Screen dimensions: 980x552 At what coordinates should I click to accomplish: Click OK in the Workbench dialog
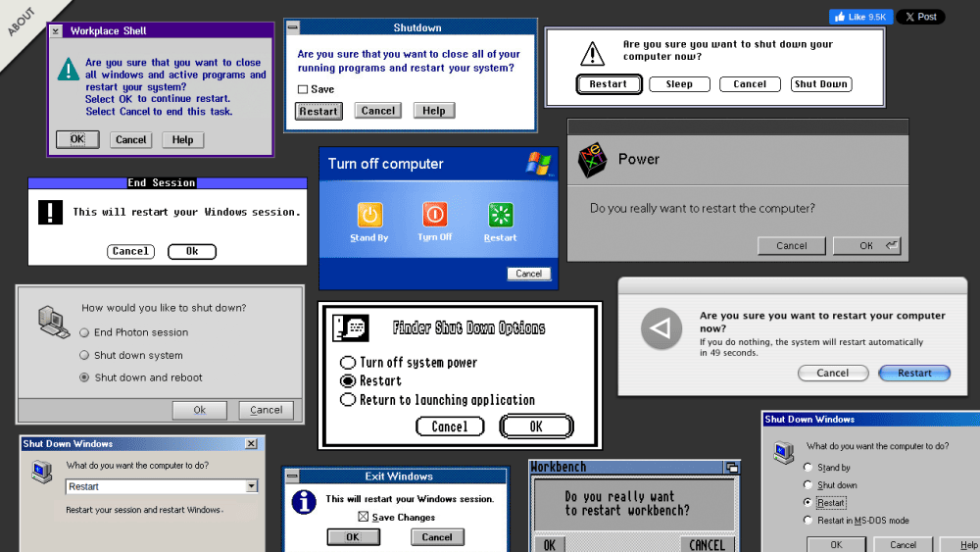pos(550,544)
